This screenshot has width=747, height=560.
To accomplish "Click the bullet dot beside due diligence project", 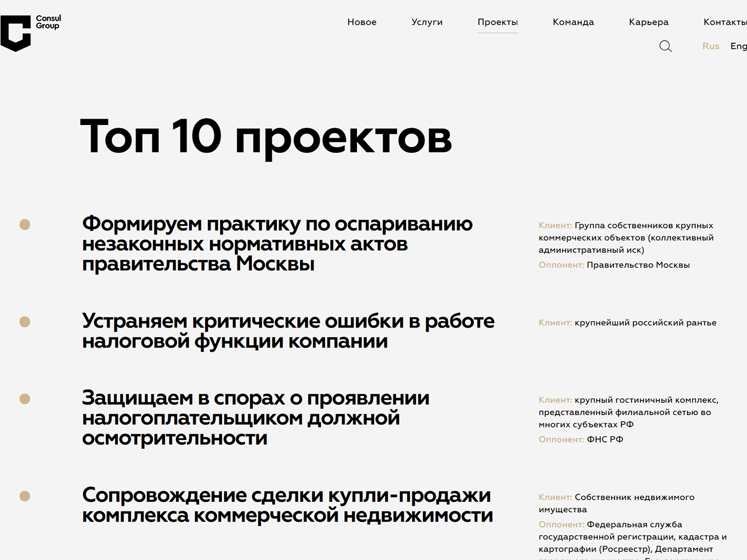I will (x=25, y=399).
